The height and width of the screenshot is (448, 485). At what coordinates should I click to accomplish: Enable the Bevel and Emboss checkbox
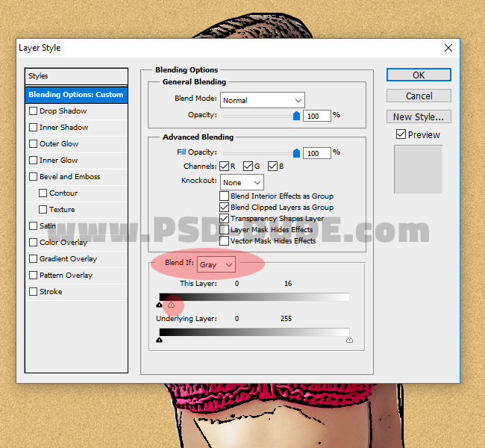click(33, 176)
